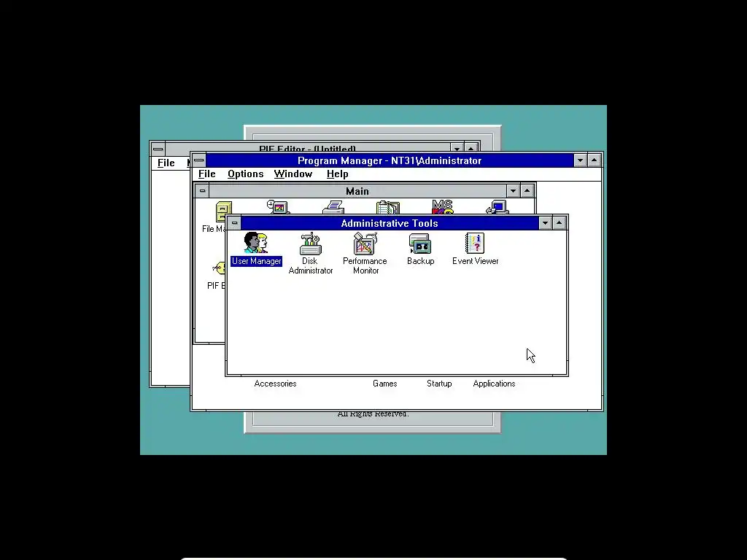Screen dimensions: 747x560
Task: Open the Options menu
Action: pyautogui.click(x=245, y=174)
